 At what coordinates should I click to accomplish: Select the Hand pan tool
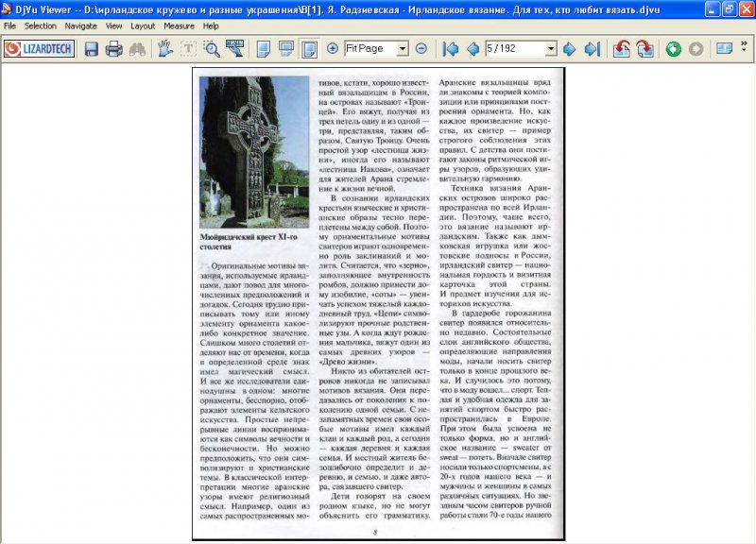[x=164, y=49]
